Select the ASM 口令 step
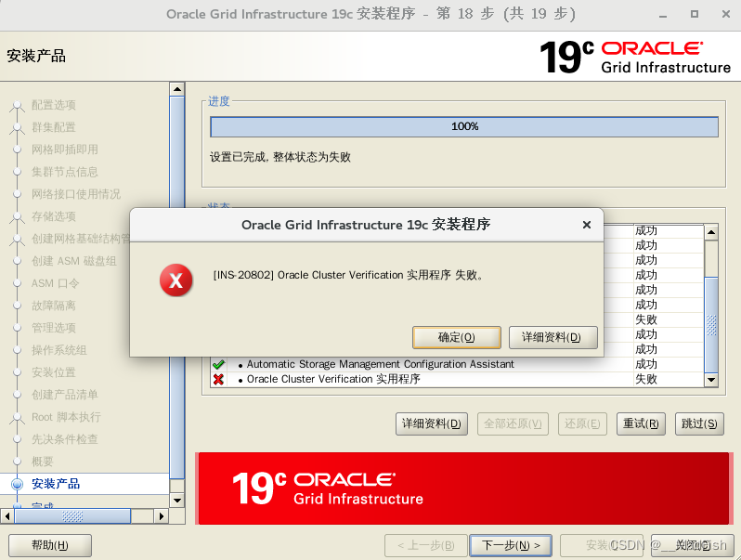This screenshot has width=741, height=560. pos(55,283)
